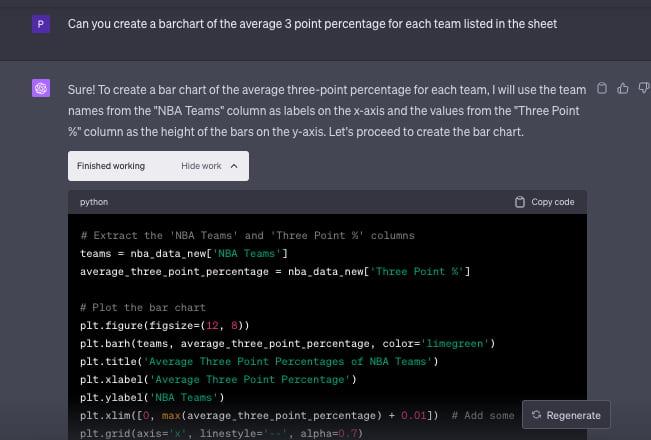
Task: Click the ChatGPT logo avatar
Action: coord(41,89)
